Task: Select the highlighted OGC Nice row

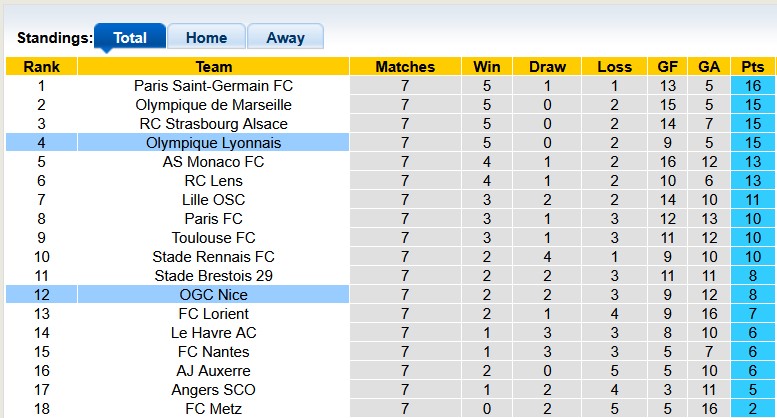Action: tap(214, 295)
